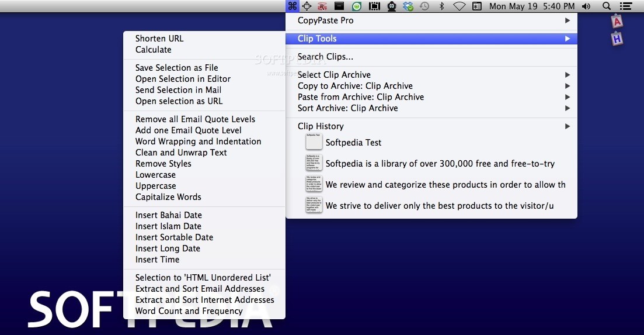Expand the Paste from Archive submenu arrow
The image size is (644, 335).
click(567, 97)
